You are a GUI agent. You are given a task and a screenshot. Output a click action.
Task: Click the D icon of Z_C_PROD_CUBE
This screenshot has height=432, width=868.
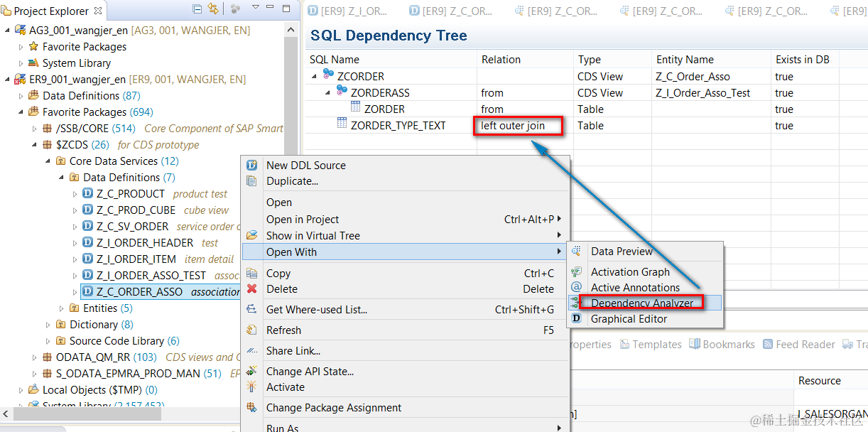88,210
